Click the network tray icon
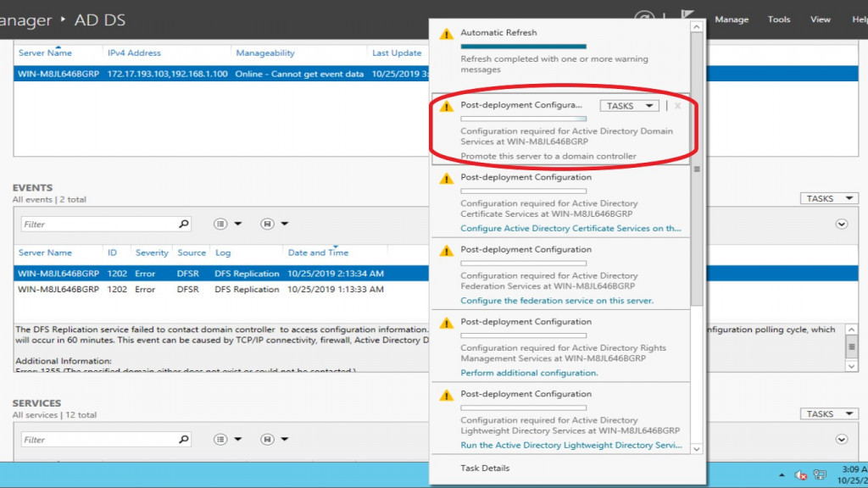868x488 pixels. coord(820,475)
